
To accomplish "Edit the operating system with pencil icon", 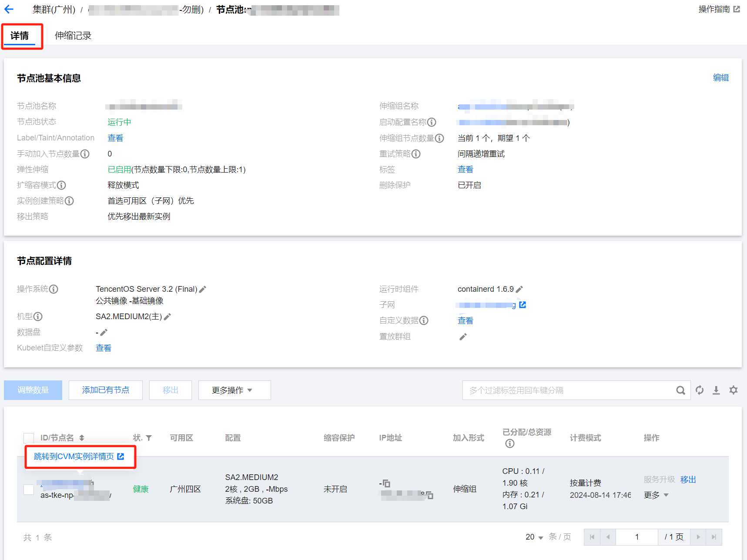I will click(203, 290).
